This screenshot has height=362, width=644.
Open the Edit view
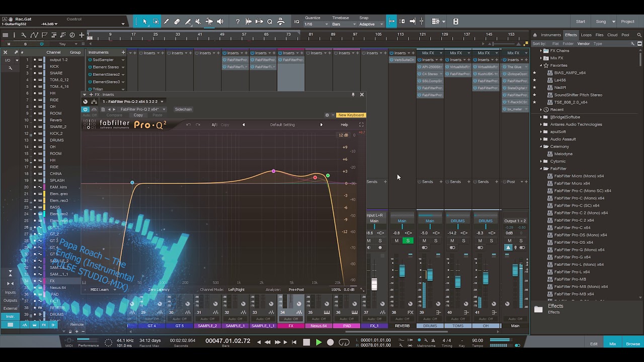594,344
